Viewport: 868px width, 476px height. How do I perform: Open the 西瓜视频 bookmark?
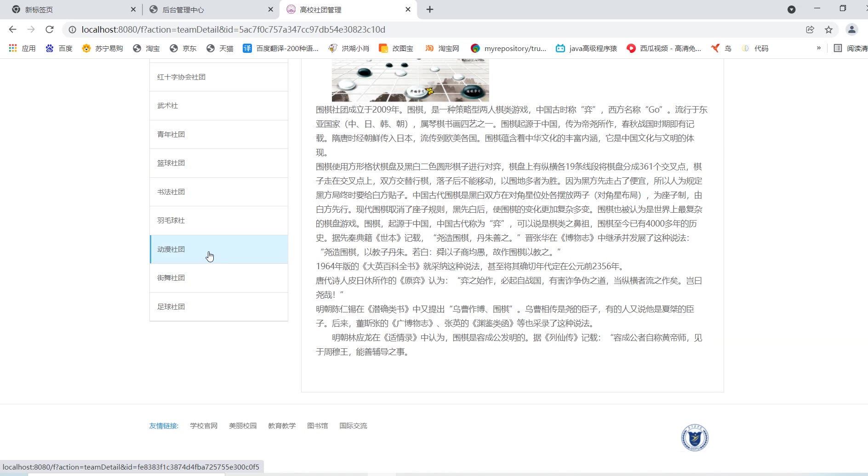tap(663, 48)
